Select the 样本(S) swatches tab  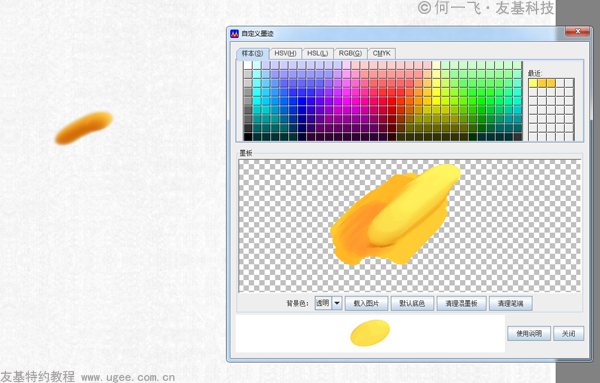click(x=253, y=54)
